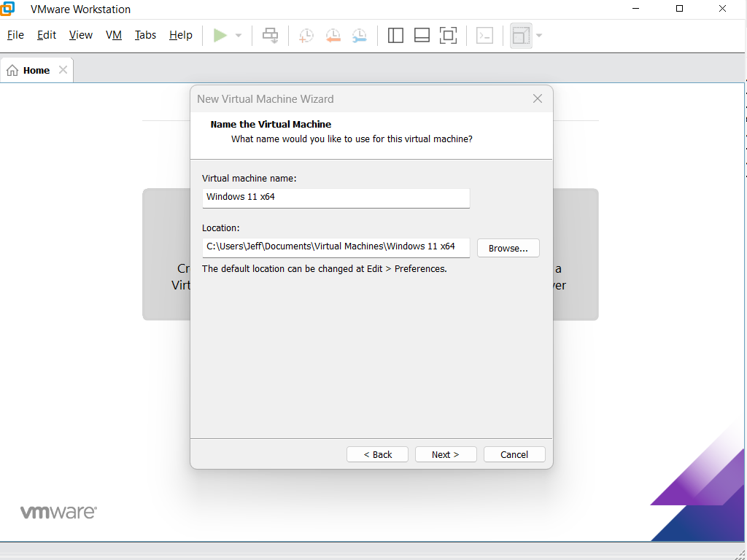Click the virtual machine name field
The image size is (747, 560).
[336, 198]
